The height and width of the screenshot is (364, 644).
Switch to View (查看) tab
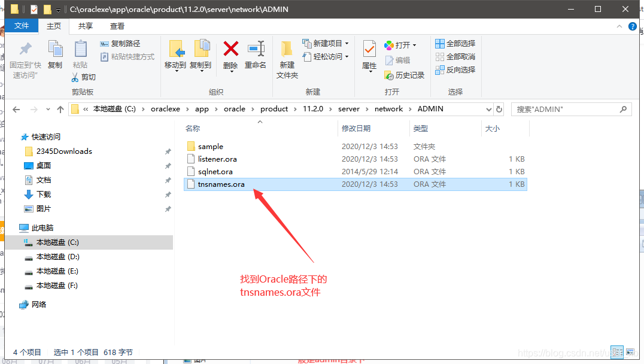(x=117, y=26)
